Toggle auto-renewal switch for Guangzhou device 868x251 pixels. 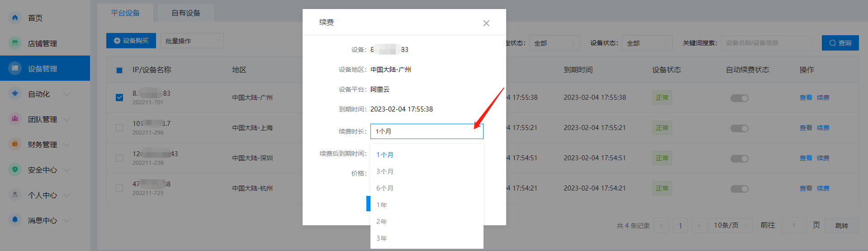pyautogui.click(x=739, y=98)
